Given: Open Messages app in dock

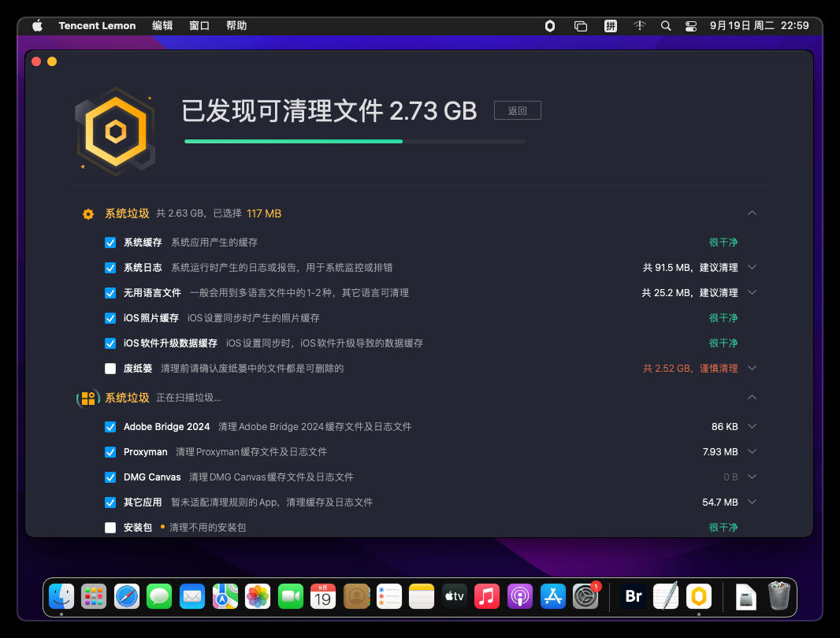Looking at the screenshot, I should pos(159,596).
